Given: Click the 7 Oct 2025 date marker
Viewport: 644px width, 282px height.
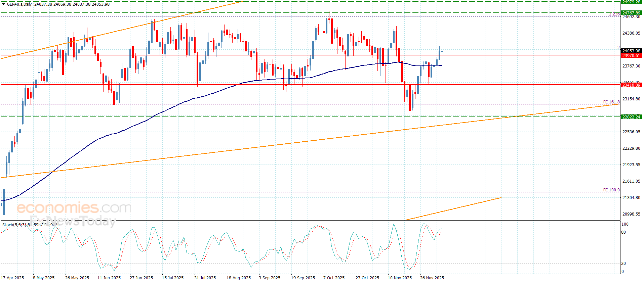Looking at the screenshot, I should click(334, 278).
